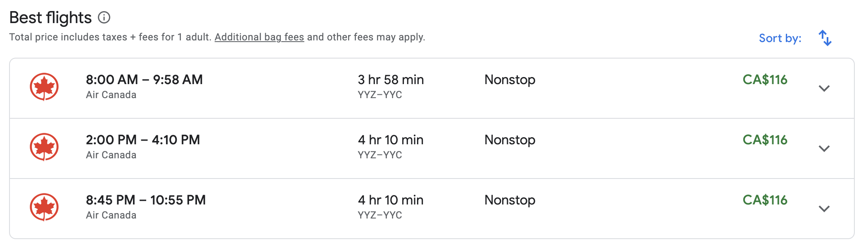Click CA$116 price on the 8:00 AM flight
868x249 pixels.
pos(765,80)
